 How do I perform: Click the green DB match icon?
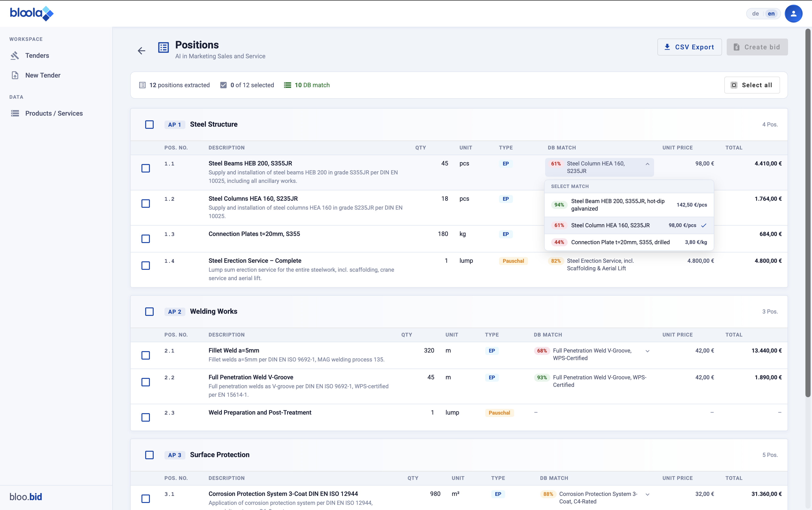click(x=287, y=85)
